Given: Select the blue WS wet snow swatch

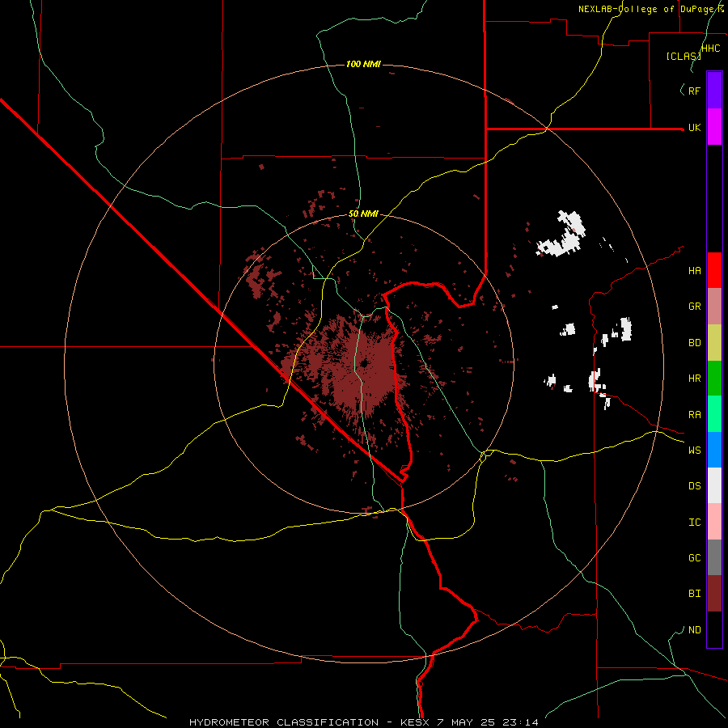Looking at the screenshot, I should 714,450.
